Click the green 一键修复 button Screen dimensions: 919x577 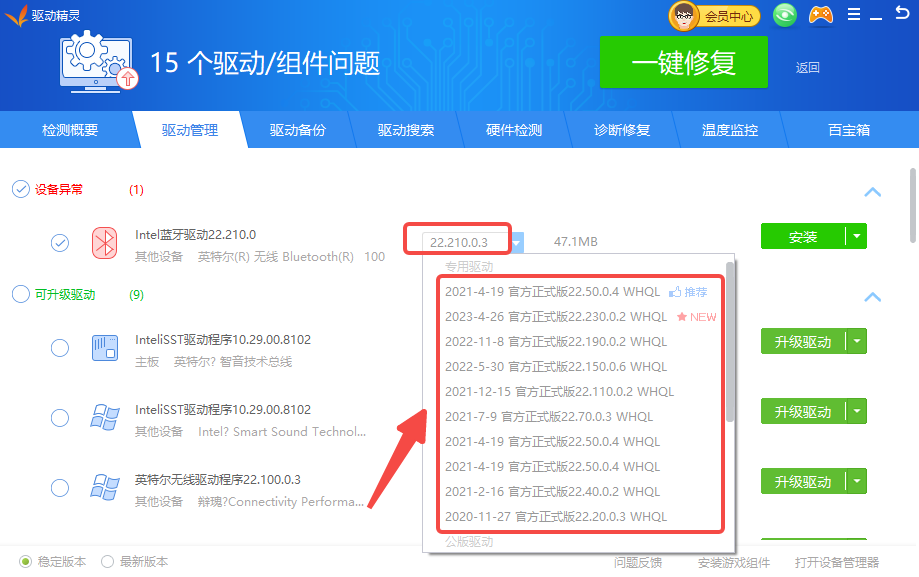point(683,63)
